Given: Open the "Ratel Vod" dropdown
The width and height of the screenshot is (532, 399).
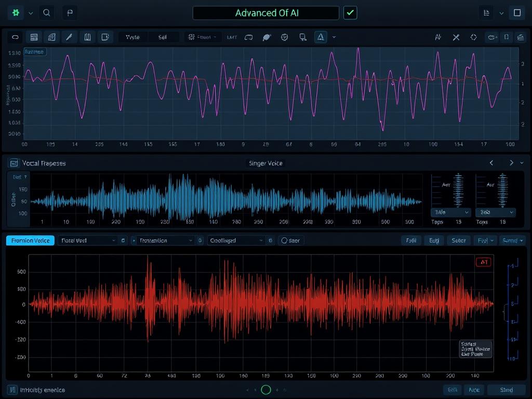Looking at the screenshot, I should click(x=87, y=241).
